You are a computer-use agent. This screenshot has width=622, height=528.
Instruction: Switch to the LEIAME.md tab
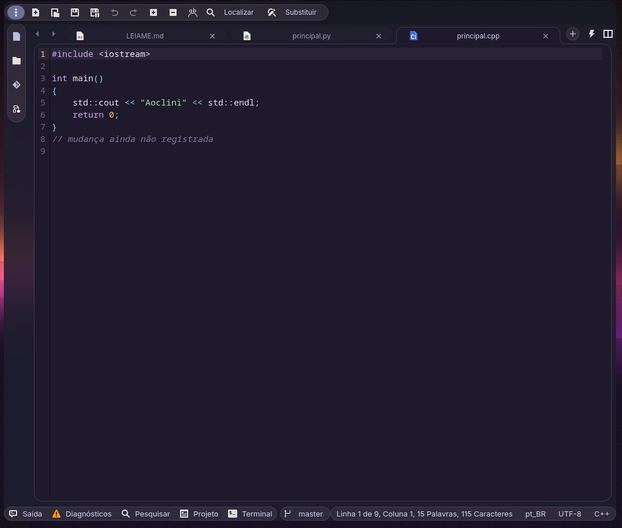144,36
